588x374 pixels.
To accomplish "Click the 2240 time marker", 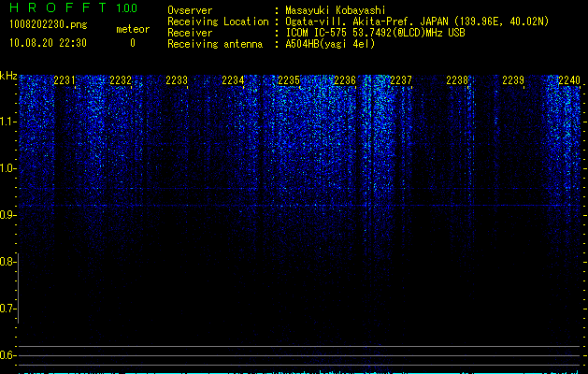I will click(x=569, y=80).
